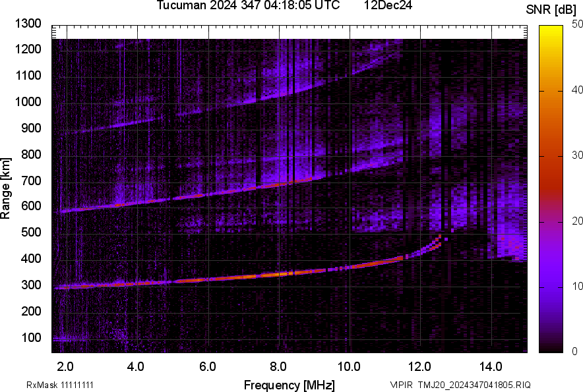
Task: Click the 8.0 frequency tick label
Action: click(278, 367)
